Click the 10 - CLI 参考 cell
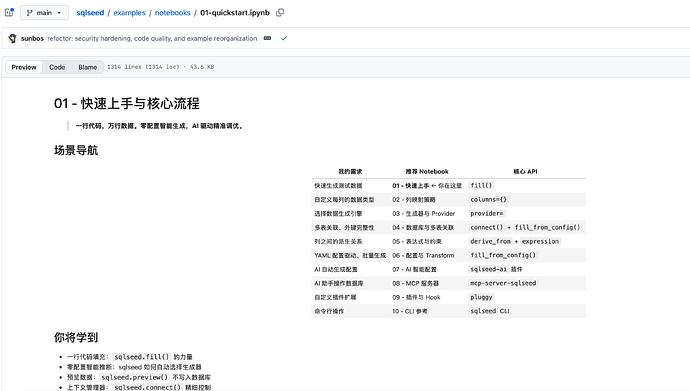The image size is (690, 391). coord(410,311)
